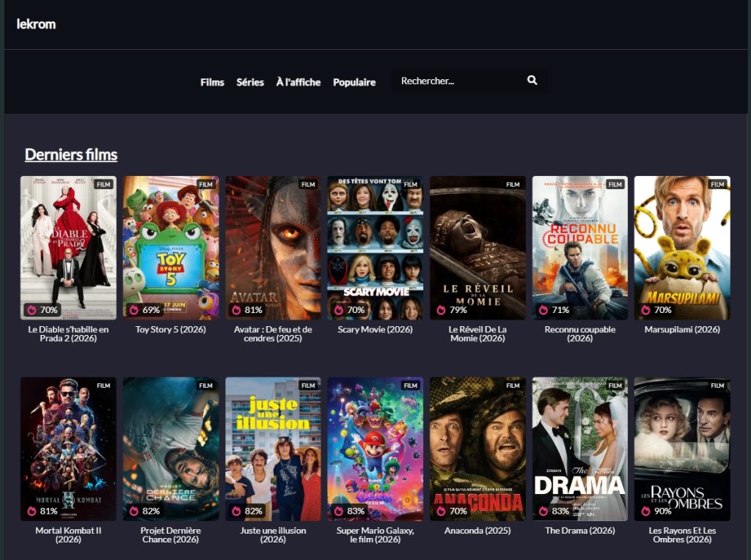Viewport: 751px width, 560px height.
Task: Open the Séries menu item
Action: [x=250, y=82]
